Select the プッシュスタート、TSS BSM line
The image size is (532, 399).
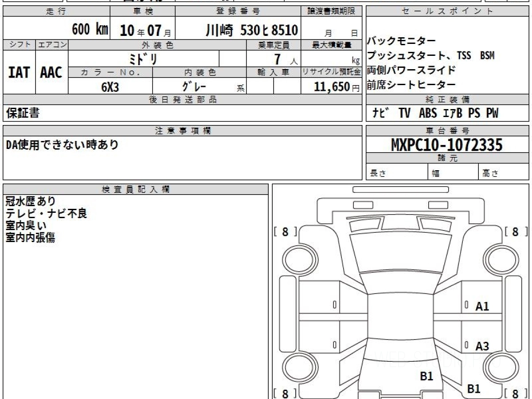point(430,56)
